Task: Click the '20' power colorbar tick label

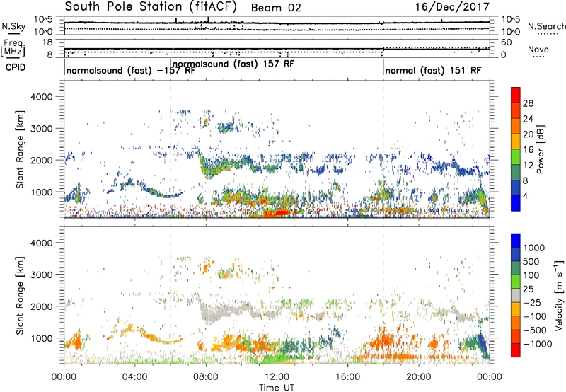Action: [x=528, y=134]
